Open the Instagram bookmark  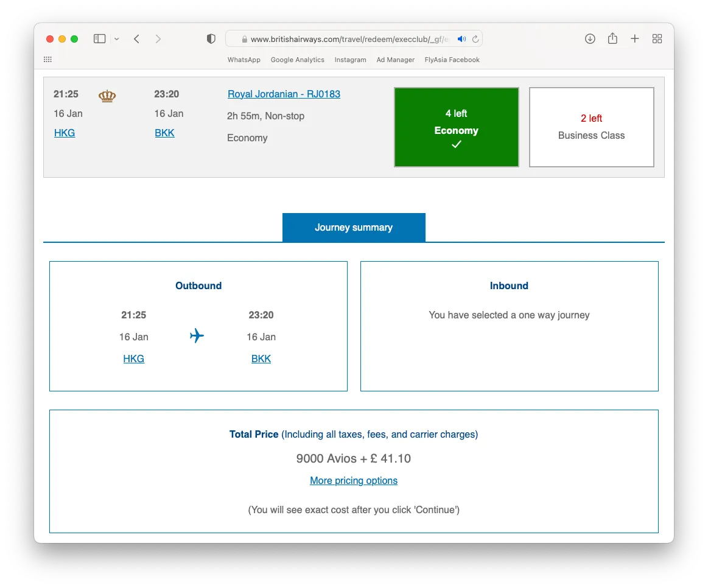click(351, 60)
